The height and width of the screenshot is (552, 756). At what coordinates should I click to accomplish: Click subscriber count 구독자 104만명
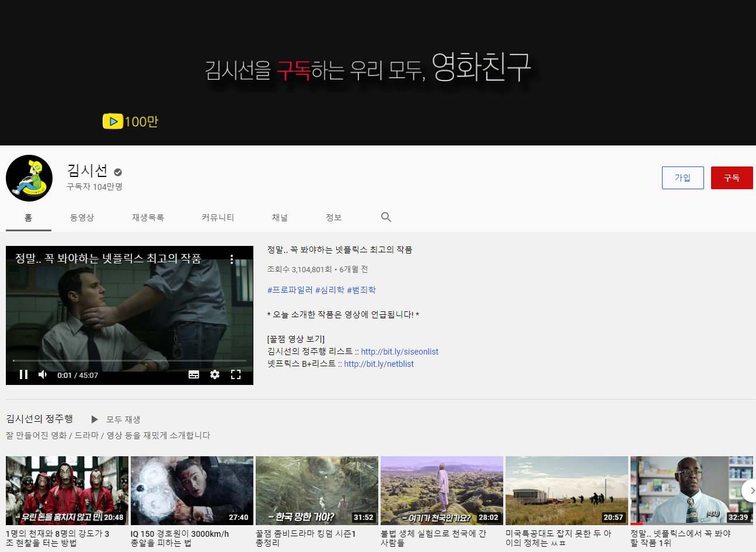(x=95, y=187)
